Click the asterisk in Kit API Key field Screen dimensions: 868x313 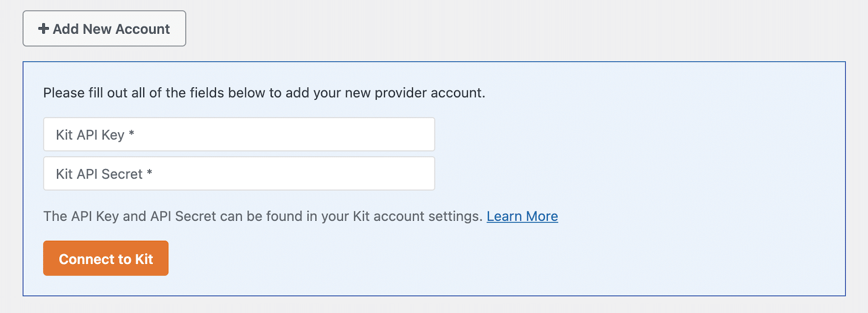click(x=131, y=133)
